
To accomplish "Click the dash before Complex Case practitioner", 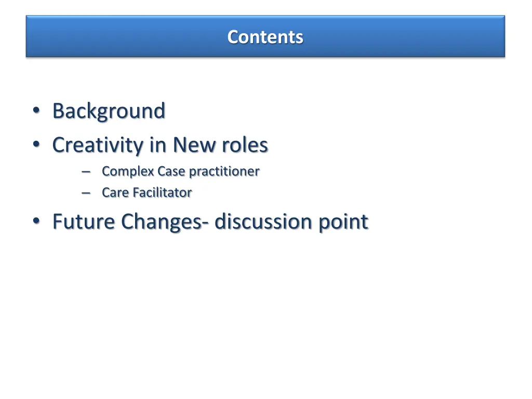I will [x=86, y=171].
